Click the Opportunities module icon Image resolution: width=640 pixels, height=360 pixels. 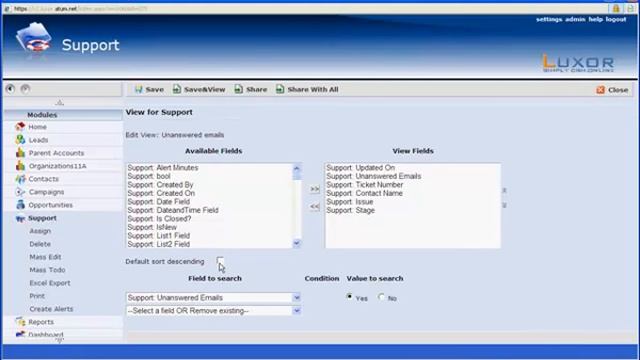[20, 205]
